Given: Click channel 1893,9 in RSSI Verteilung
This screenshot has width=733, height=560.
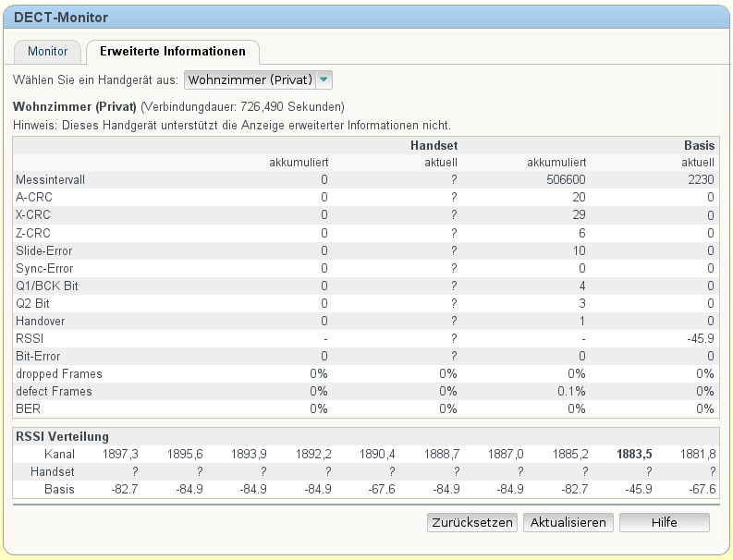Looking at the screenshot, I should [x=249, y=454].
